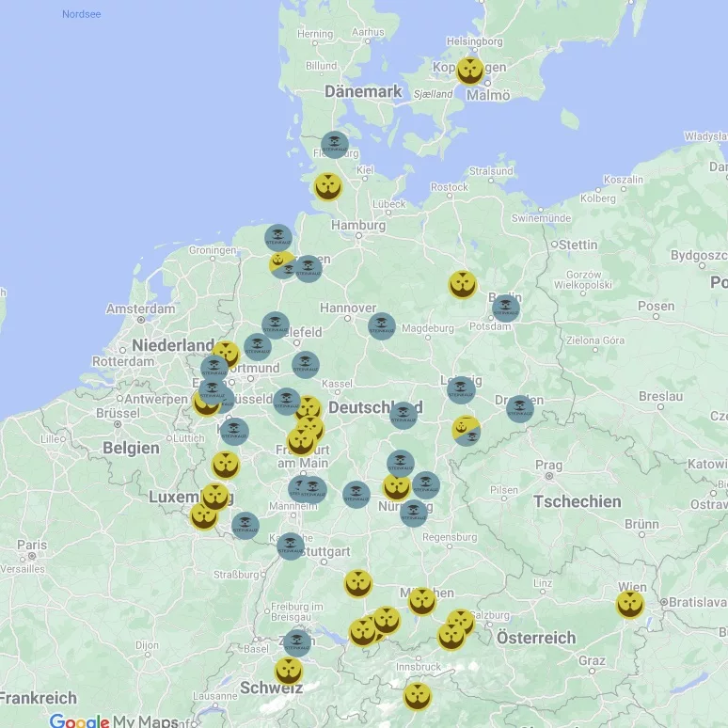Image resolution: width=728 pixels, height=728 pixels.
Task: Select the yellow owl marker northwest of Berlin
Action: click(463, 285)
